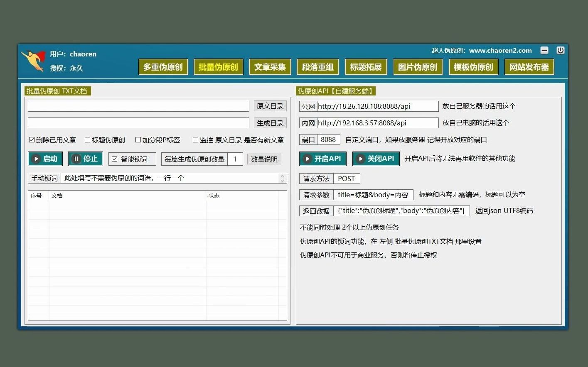Click the 原文目录 browse button
The image size is (588, 367).
click(270, 106)
